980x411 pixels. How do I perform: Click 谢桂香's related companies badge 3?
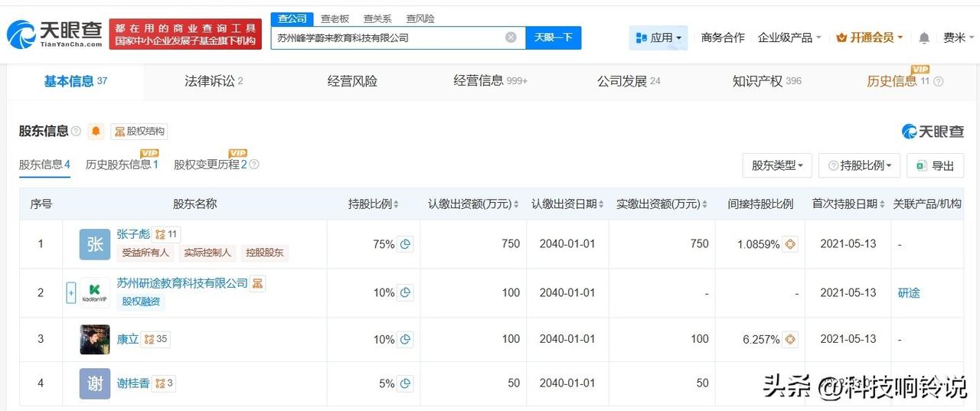[x=163, y=383]
